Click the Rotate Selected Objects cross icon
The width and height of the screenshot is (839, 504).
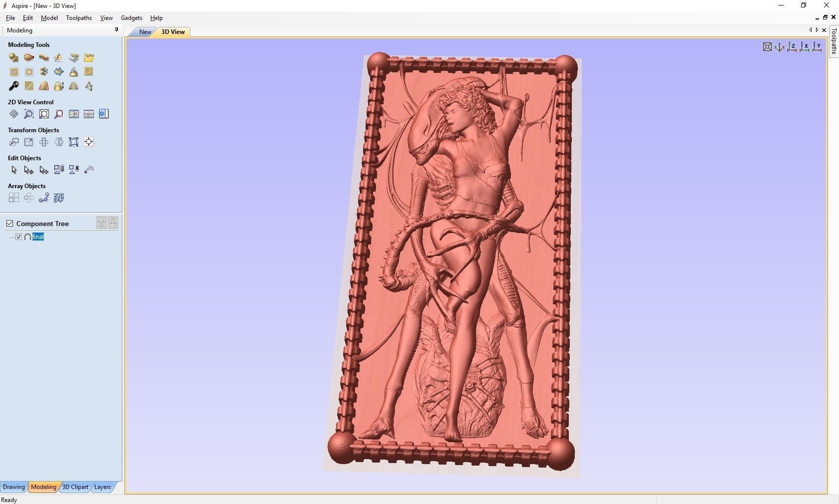click(x=44, y=142)
